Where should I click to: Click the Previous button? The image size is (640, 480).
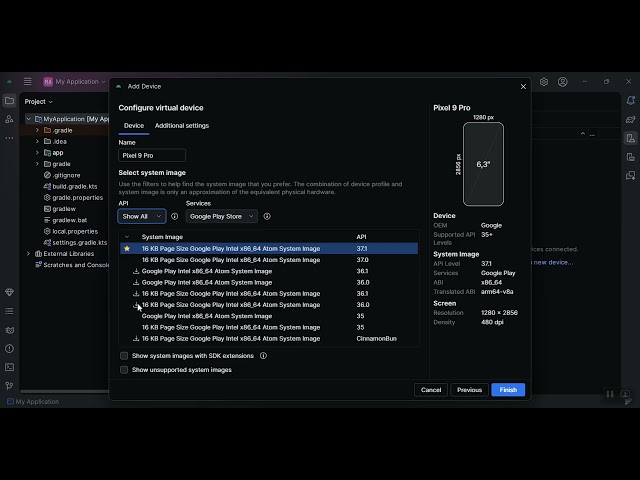(x=469, y=390)
